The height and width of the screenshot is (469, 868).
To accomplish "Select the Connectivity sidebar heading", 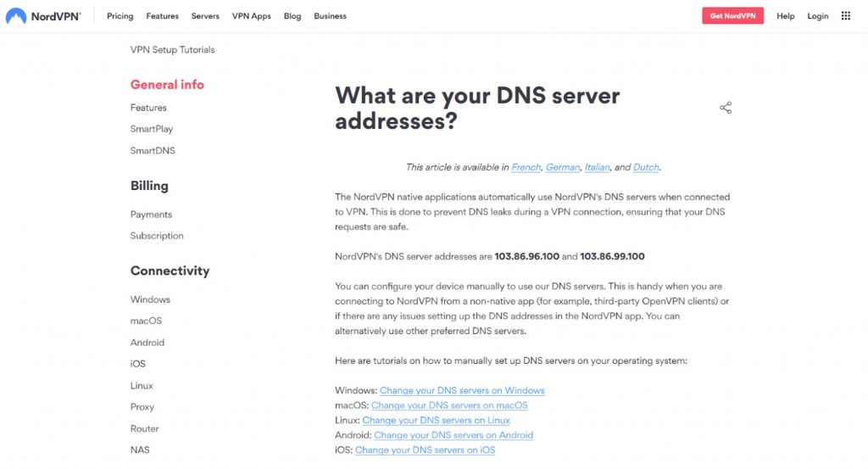I will pos(170,271).
